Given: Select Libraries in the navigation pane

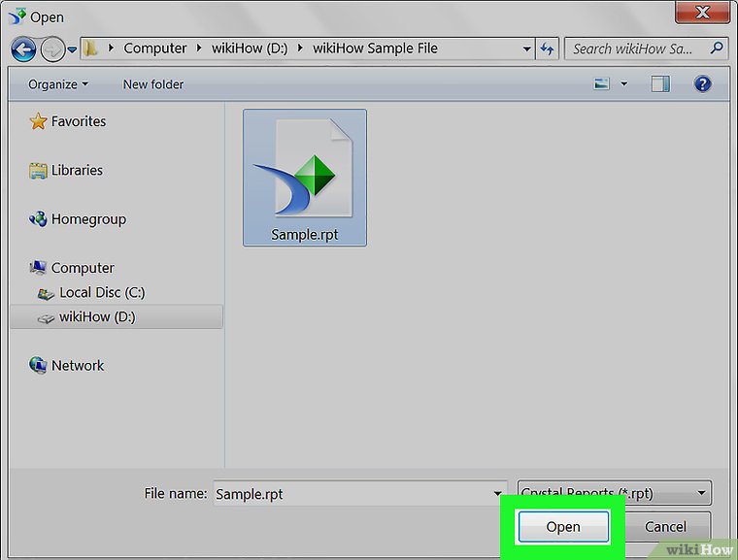Looking at the screenshot, I should coord(77,170).
